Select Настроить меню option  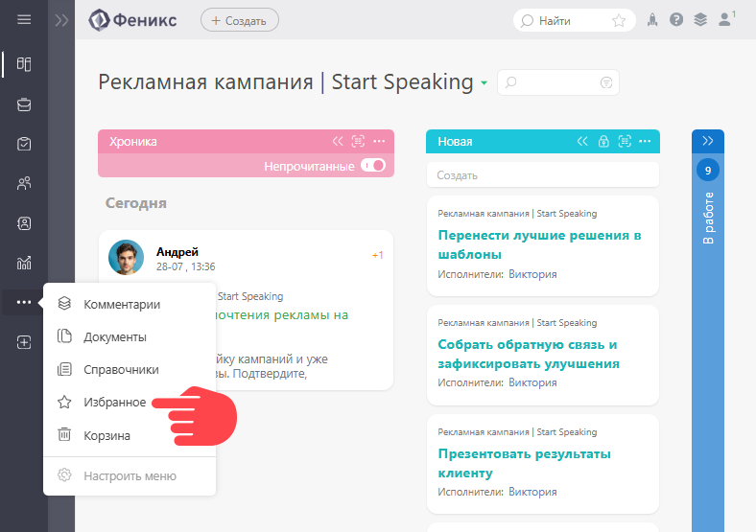[130, 476]
